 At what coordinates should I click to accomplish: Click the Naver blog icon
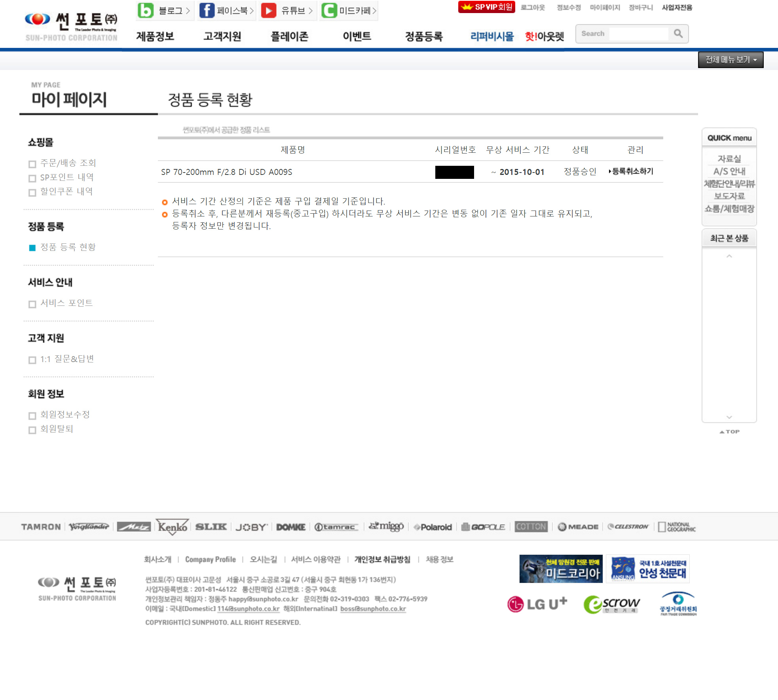[x=146, y=10]
